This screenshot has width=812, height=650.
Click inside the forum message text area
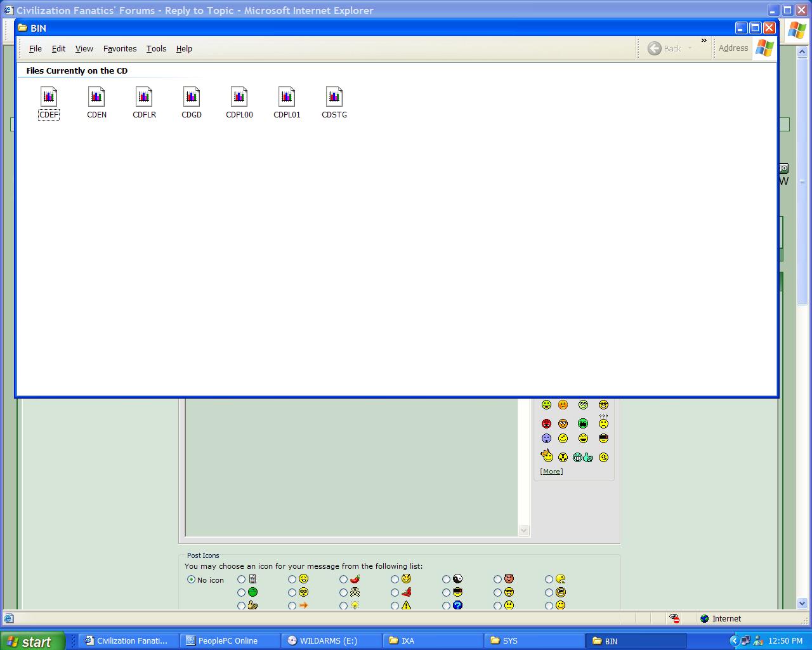tap(352, 467)
